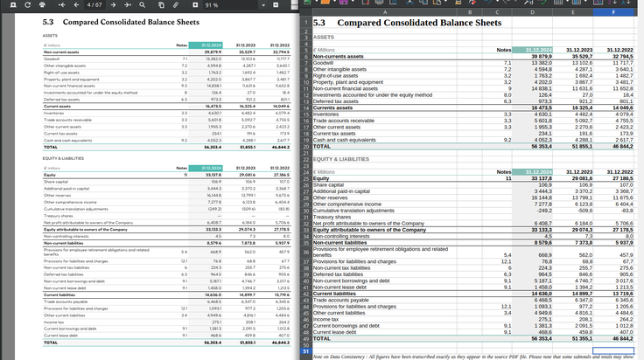Show attachments via the paperclip icon

(176, 5)
